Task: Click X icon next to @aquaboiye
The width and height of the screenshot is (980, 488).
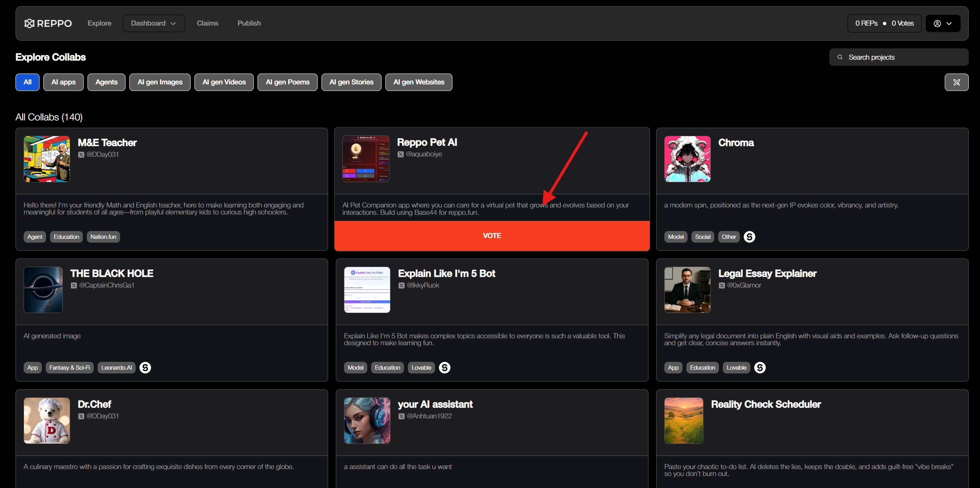Action: pos(401,154)
